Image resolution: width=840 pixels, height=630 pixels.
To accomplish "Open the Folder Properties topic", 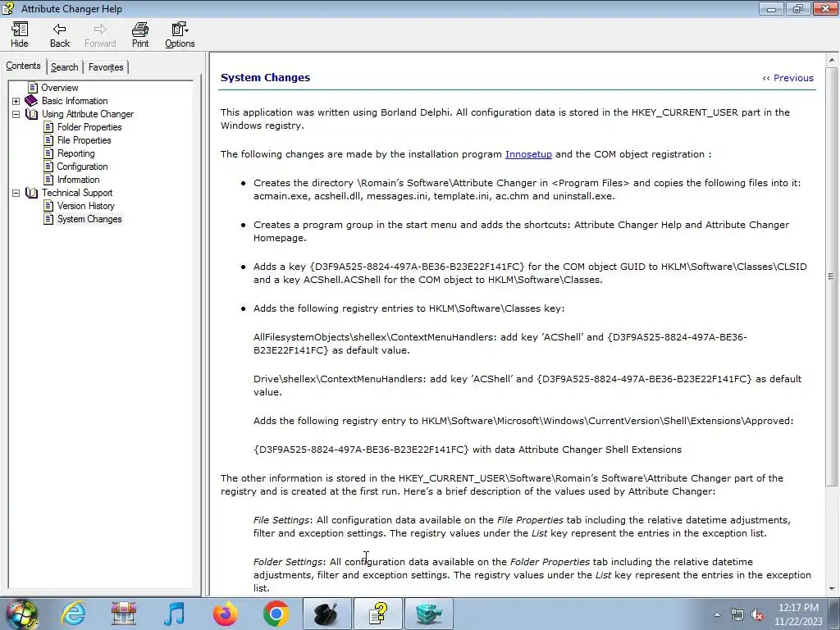I will point(89,127).
